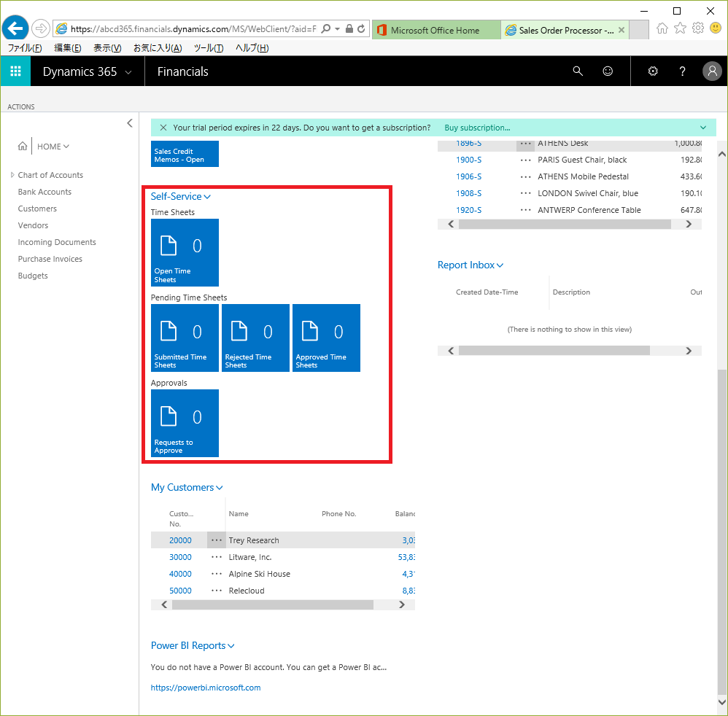This screenshot has width=728, height=716.
Task: Open the Requests to Approve tile
Action: pos(185,423)
